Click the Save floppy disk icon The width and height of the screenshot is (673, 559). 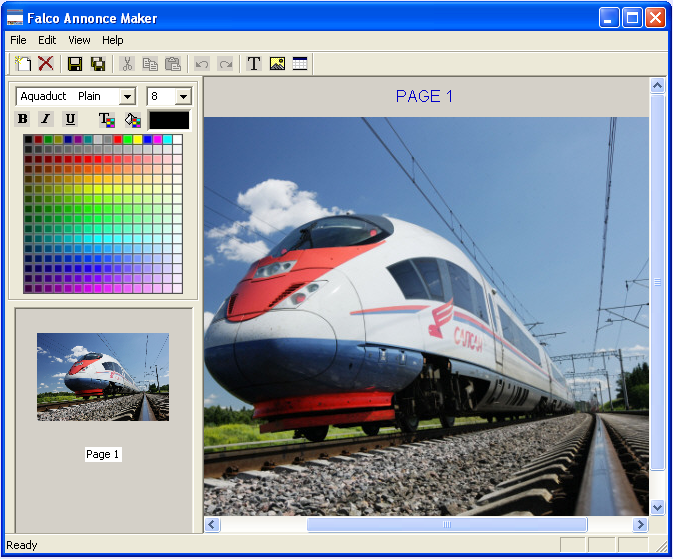pos(75,64)
